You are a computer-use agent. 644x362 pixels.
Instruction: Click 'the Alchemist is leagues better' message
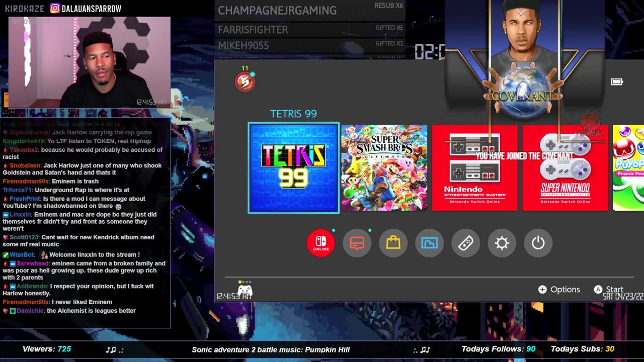[x=91, y=311]
